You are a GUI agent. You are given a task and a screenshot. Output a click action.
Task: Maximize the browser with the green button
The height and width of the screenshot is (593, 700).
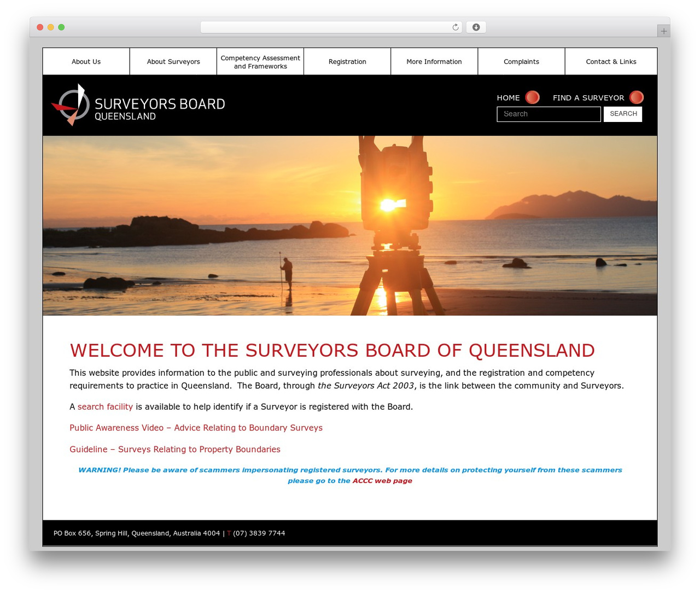tap(61, 27)
